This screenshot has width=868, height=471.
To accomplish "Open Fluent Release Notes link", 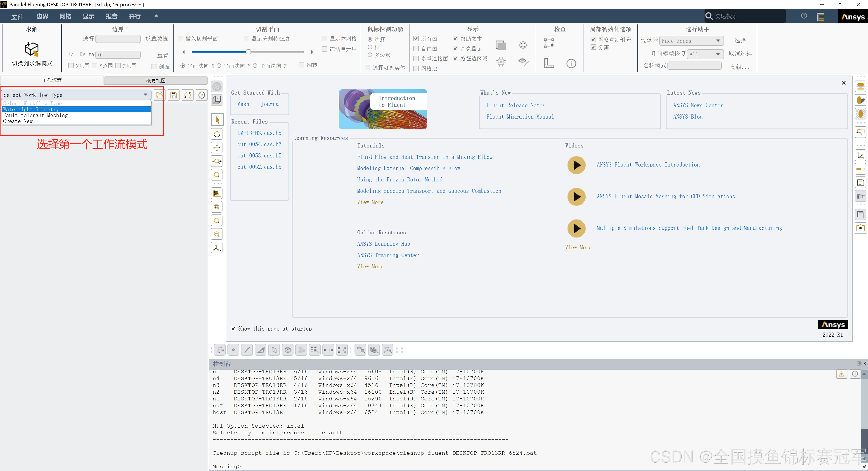I will point(516,105).
